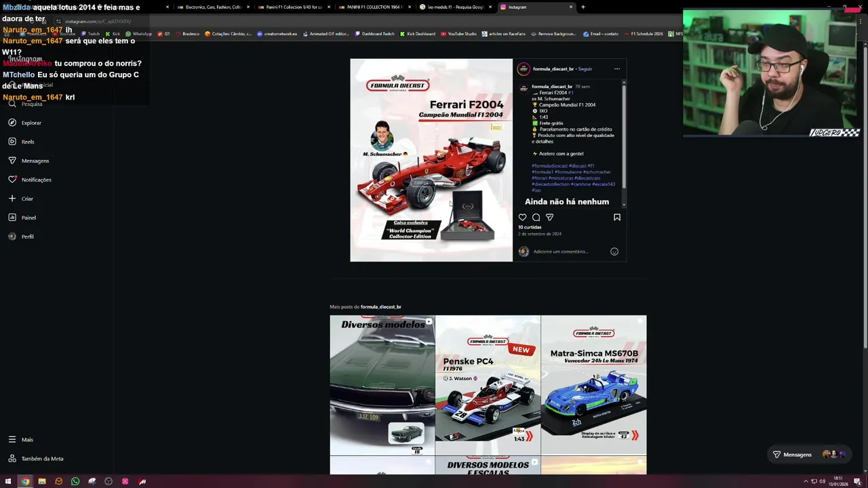Switch to the Panini F1 Collection 1/43 tab

(x=294, y=7)
